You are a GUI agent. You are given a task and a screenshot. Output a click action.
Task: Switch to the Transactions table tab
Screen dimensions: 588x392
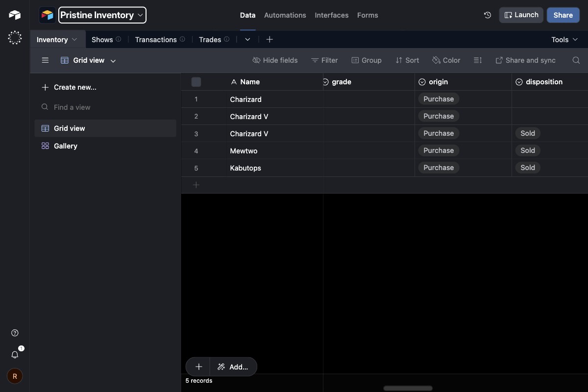(156, 40)
